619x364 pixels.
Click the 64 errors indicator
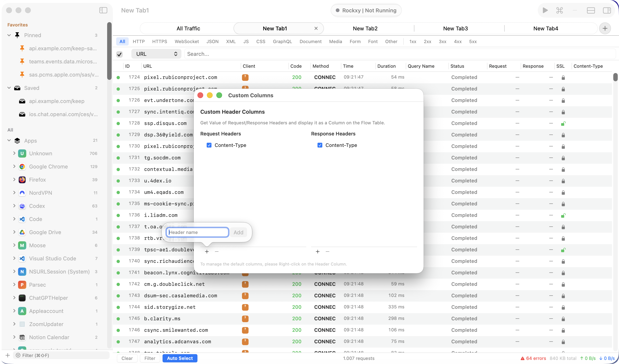(533, 358)
